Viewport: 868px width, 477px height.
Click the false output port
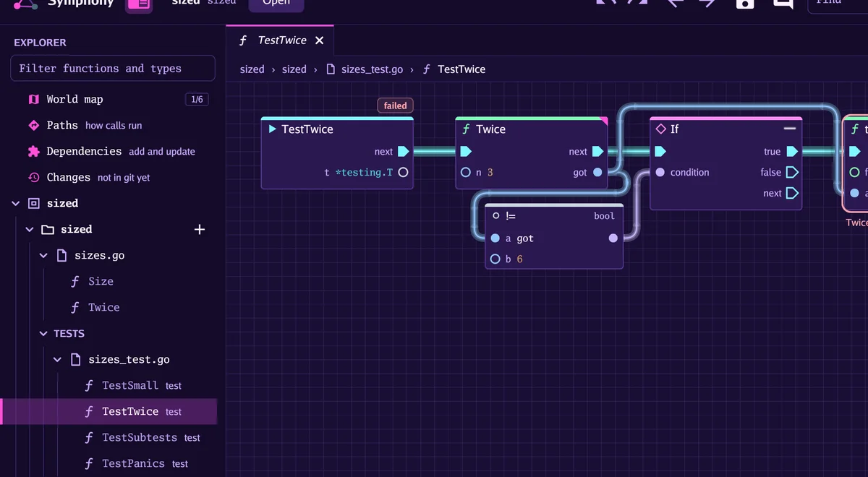pos(792,172)
